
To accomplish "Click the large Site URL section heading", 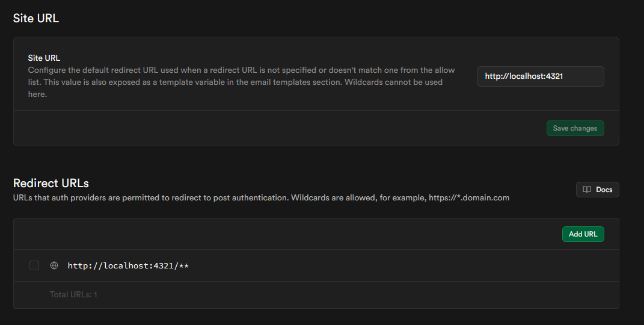I will 36,18.
